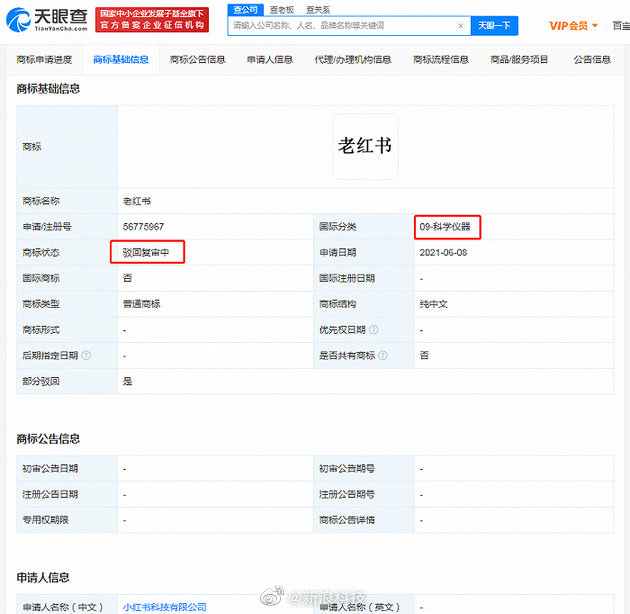Select the 查关系 search tab

click(x=316, y=9)
